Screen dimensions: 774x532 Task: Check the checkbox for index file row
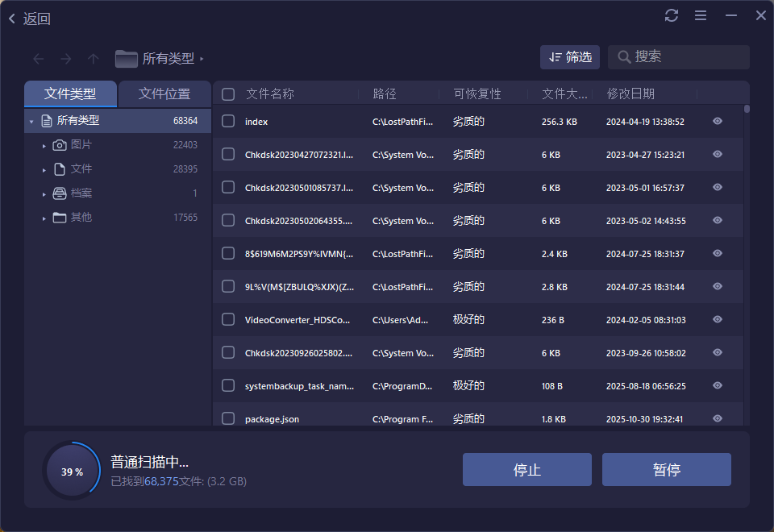pos(227,121)
